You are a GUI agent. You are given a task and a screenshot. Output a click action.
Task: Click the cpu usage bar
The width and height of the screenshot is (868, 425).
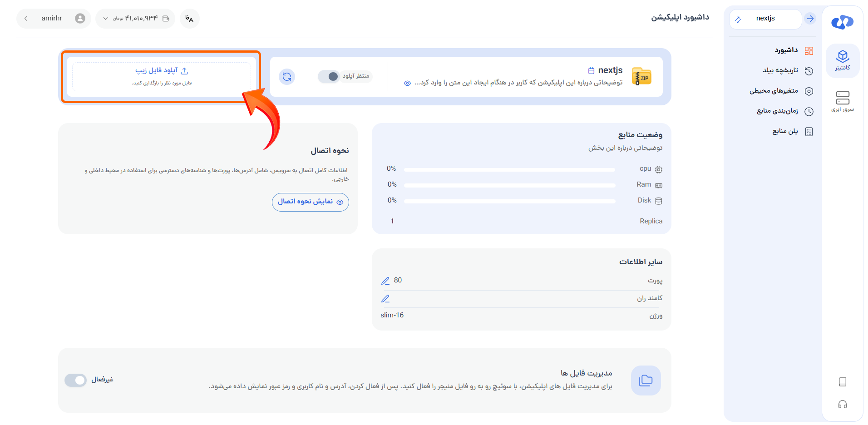pos(509,170)
